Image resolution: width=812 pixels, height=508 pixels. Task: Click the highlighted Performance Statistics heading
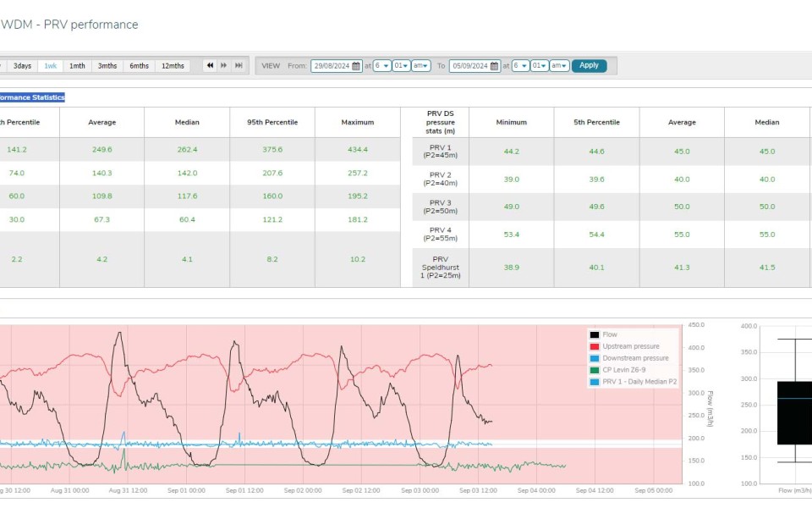click(32, 97)
